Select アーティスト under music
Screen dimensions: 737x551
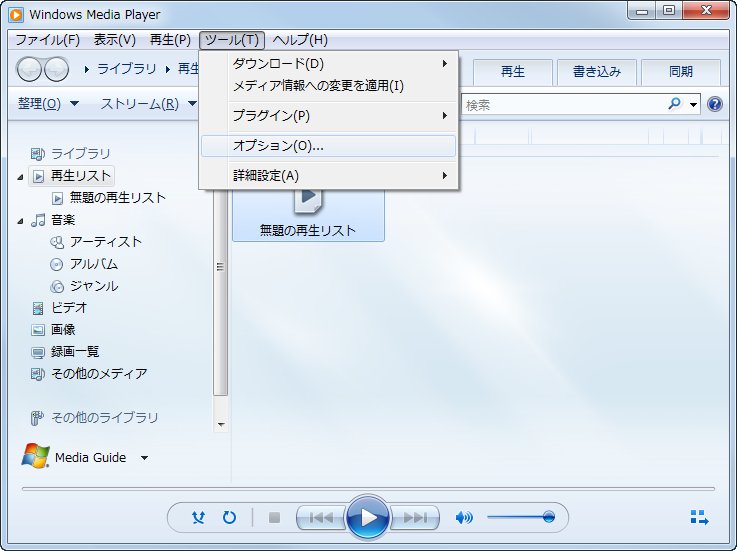click(x=106, y=242)
